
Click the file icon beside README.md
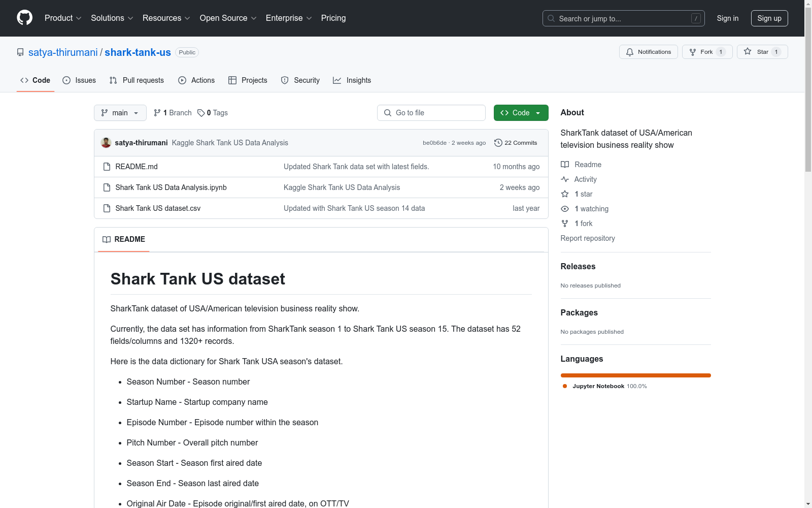click(107, 167)
